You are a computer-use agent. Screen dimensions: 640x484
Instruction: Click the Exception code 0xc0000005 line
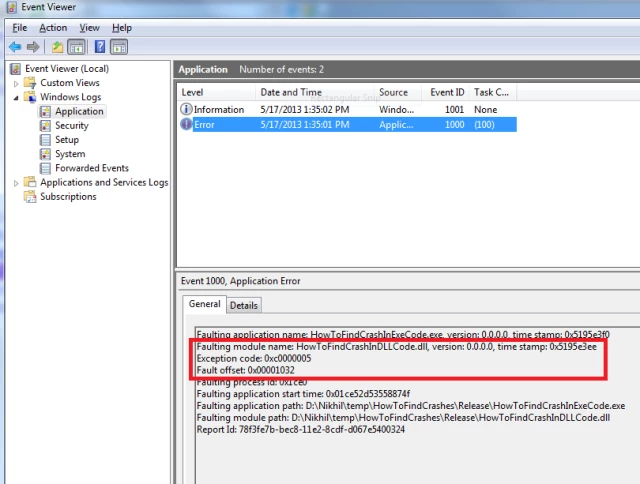pos(253,358)
